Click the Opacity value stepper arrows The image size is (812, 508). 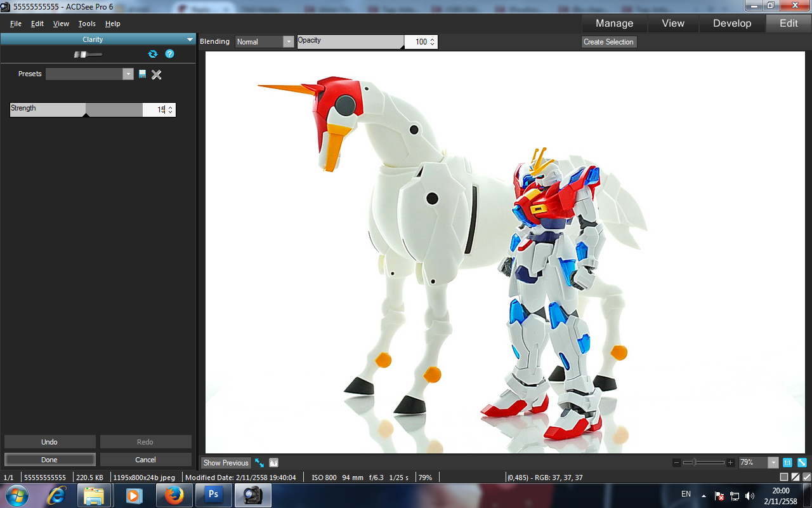pyautogui.click(x=433, y=42)
